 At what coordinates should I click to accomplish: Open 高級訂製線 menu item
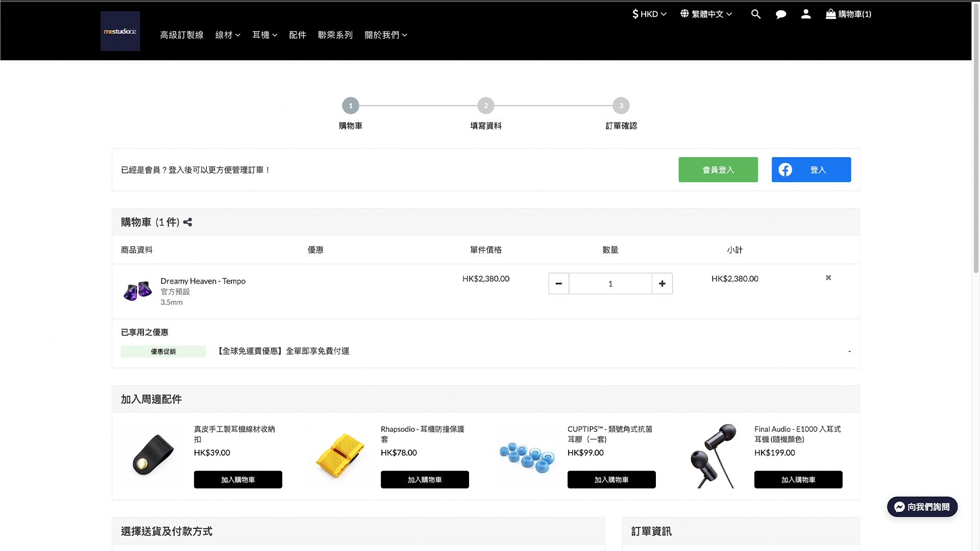coord(182,35)
